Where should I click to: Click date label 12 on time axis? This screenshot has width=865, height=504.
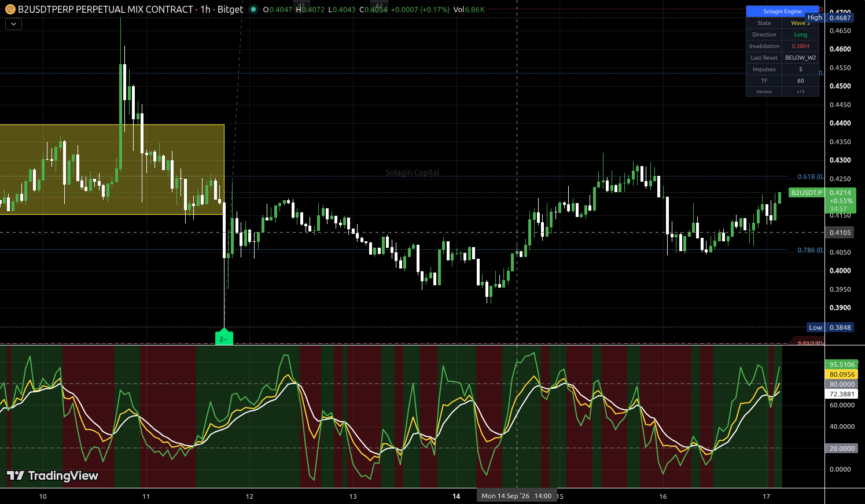tap(249, 496)
